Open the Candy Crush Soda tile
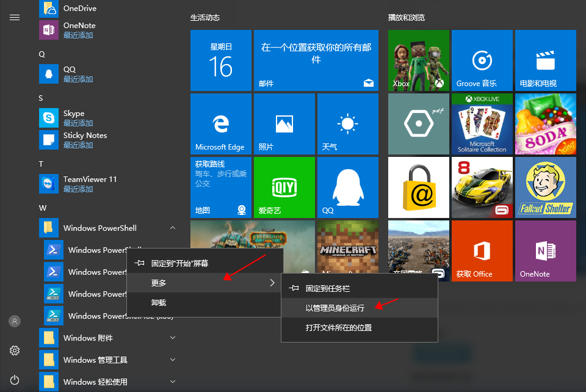Screen dimensions: 586x392 click(x=546, y=124)
